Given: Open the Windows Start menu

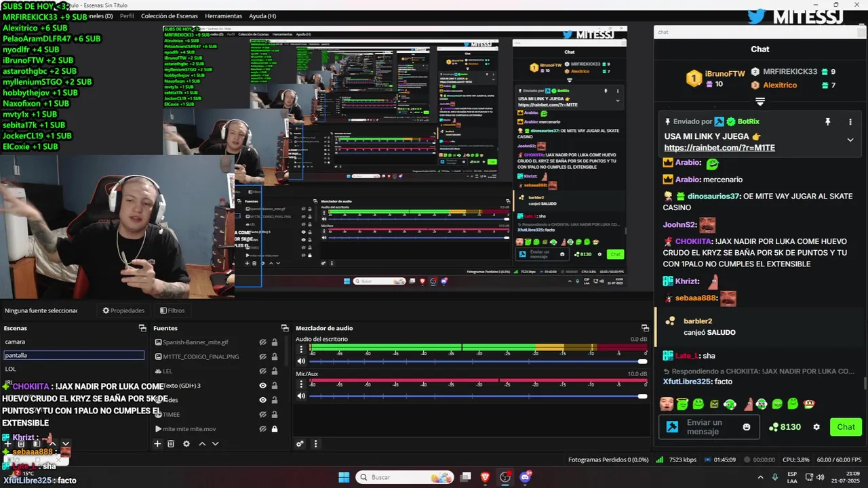Looking at the screenshot, I should tap(344, 477).
